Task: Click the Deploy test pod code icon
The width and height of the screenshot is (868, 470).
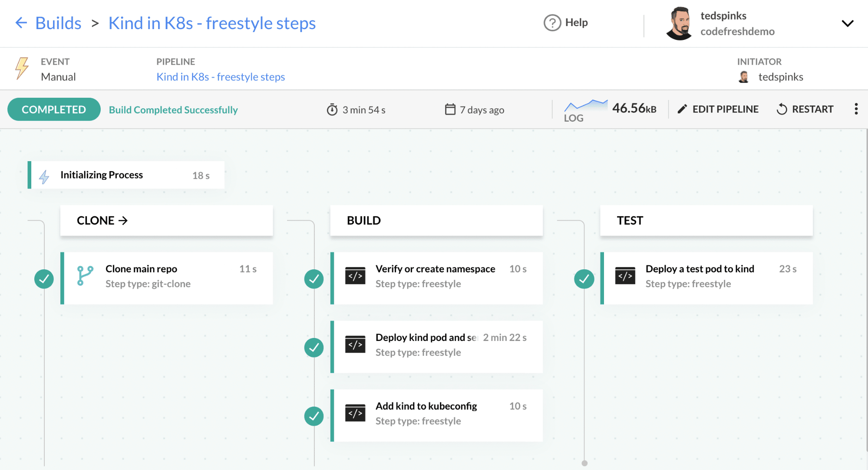Action: (625, 276)
